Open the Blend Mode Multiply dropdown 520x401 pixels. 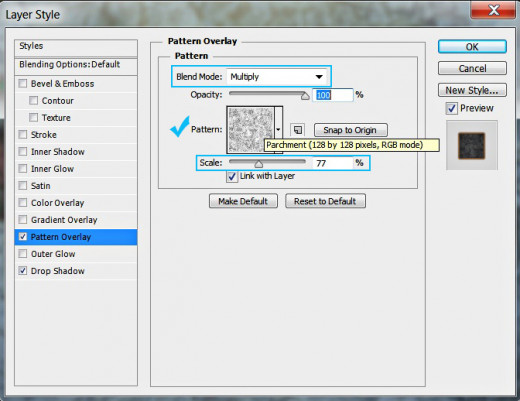coord(276,77)
